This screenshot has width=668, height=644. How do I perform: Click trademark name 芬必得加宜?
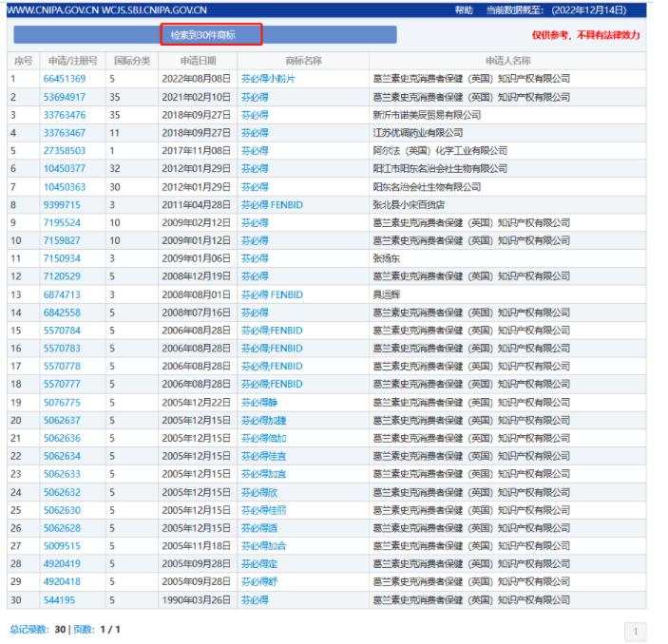coord(264,474)
